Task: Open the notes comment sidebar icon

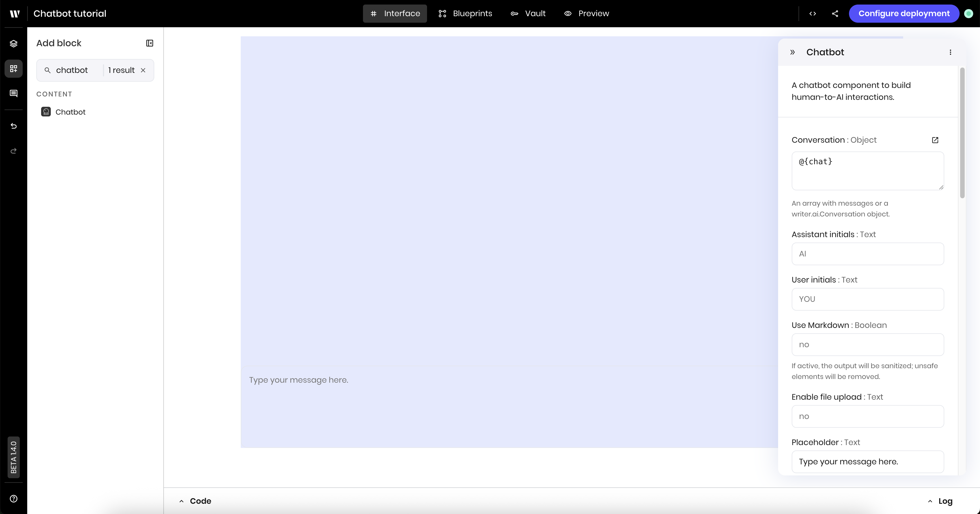Action: pos(14,94)
